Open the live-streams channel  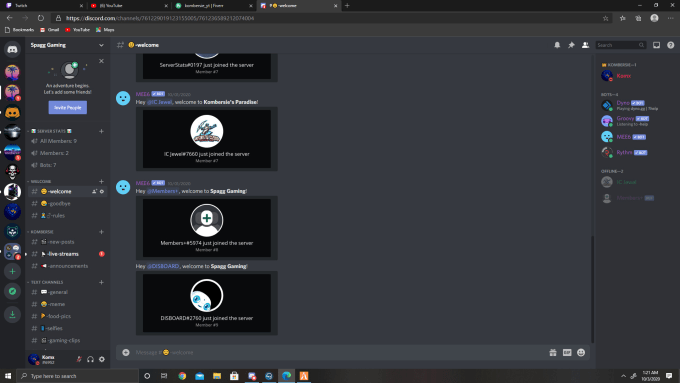[x=67, y=254]
